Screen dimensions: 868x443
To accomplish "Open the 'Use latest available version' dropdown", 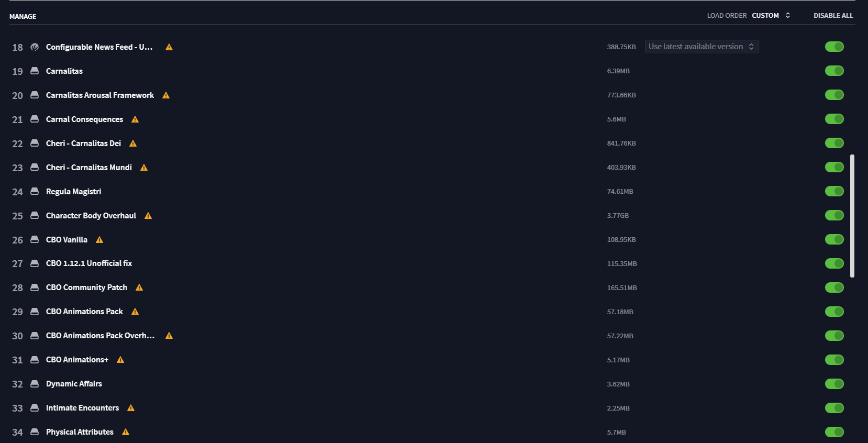I will (x=702, y=47).
